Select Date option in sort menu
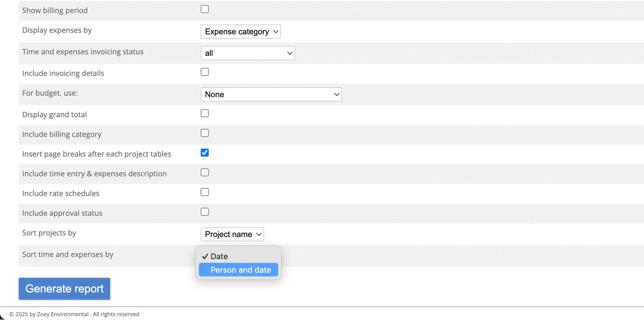Image resolution: width=644 pixels, height=325 pixels. 219,257
